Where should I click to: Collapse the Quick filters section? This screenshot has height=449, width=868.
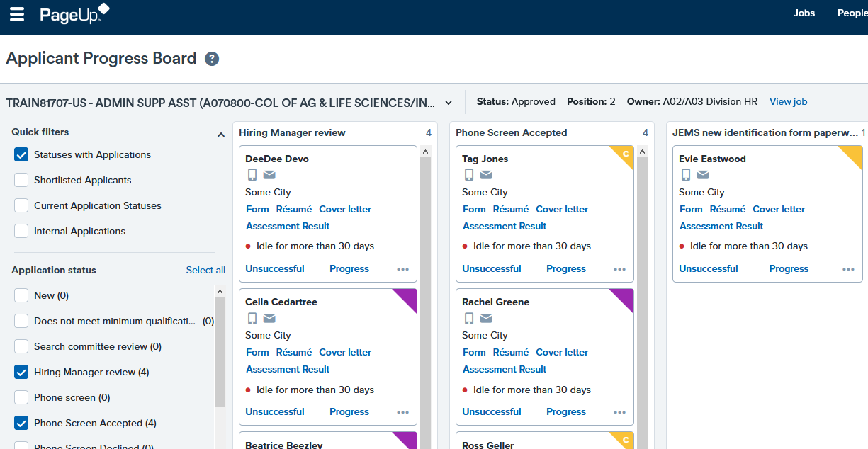(220, 134)
